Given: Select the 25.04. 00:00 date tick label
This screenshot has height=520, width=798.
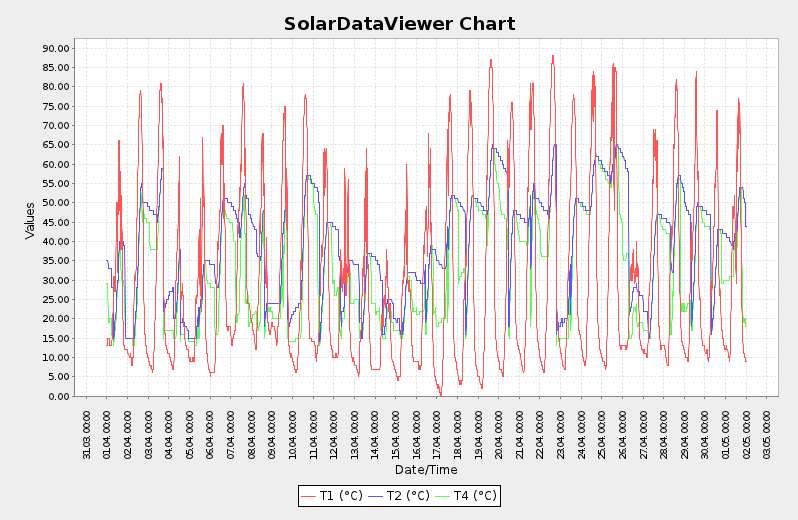Looking at the screenshot, I should [x=602, y=428].
